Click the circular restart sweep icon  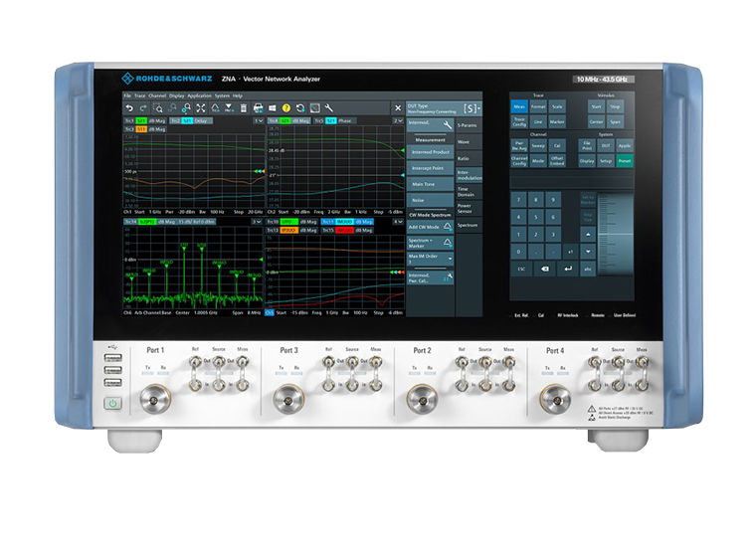300,108
